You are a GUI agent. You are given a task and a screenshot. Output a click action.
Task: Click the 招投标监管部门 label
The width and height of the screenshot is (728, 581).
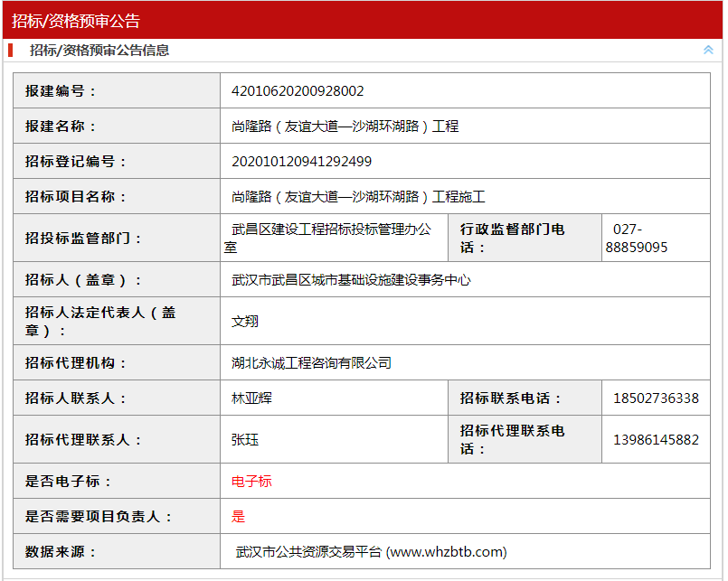click(x=83, y=238)
